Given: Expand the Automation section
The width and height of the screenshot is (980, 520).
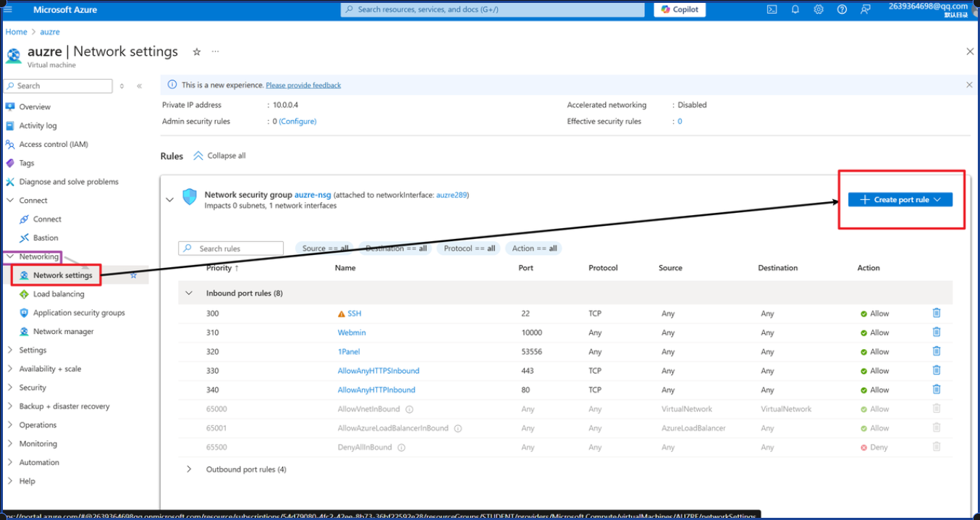Looking at the screenshot, I should pyautogui.click(x=10, y=463).
